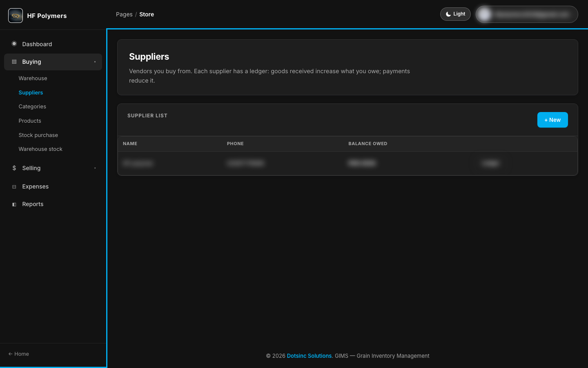This screenshot has height=368, width=588.
Task: Click the Selling dollar sign icon
Action: click(x=14, y=168)
